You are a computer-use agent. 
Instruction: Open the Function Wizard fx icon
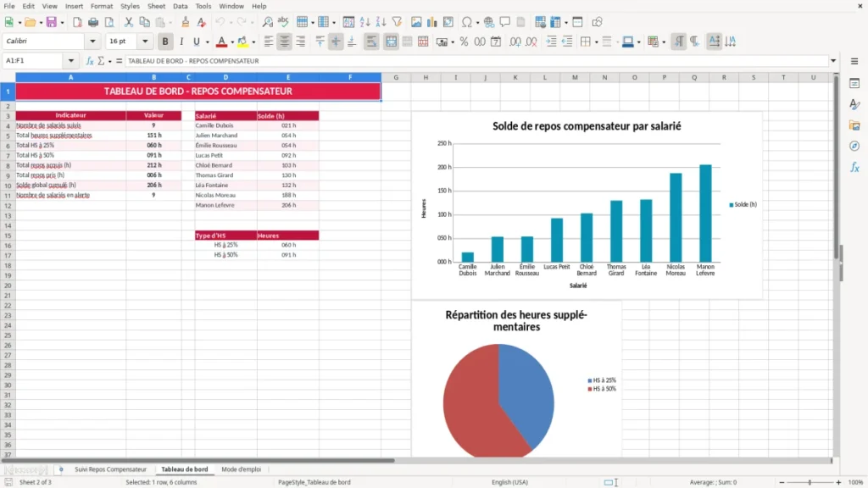point(90,61)
